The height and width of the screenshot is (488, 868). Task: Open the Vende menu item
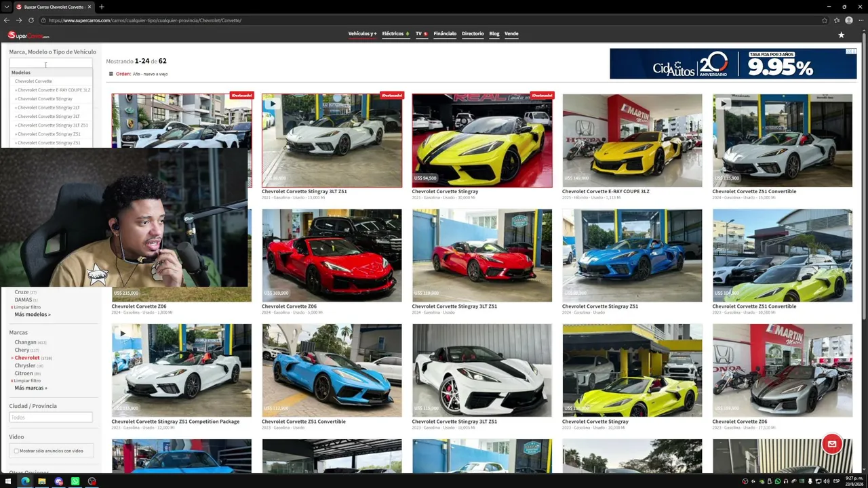511,34
